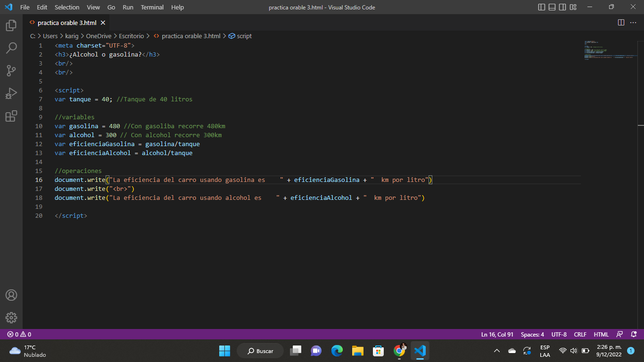Image resolution: width=644 pixels, height=362 pixels.
Task: Show hidden system tray icons chevron
Action: click(x=496, y=351)
